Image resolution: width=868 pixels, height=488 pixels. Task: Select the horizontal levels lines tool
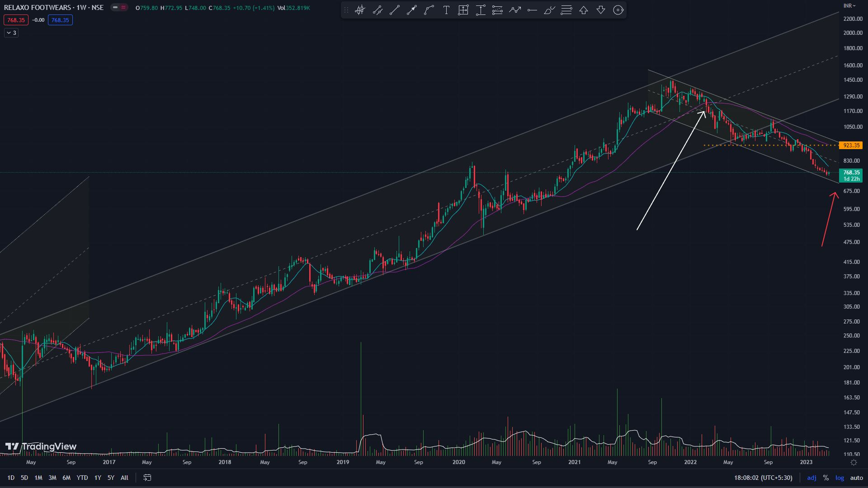(566, 10)
